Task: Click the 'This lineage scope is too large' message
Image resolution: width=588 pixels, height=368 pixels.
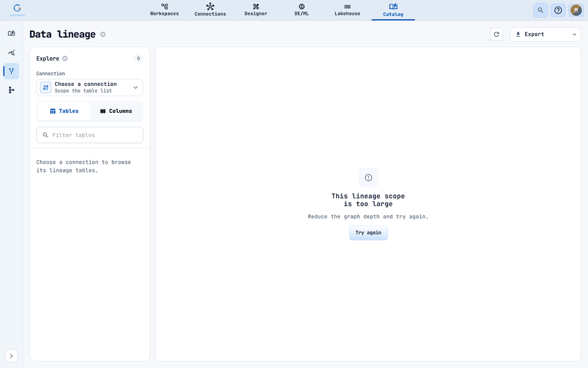Action: (368, 200)
